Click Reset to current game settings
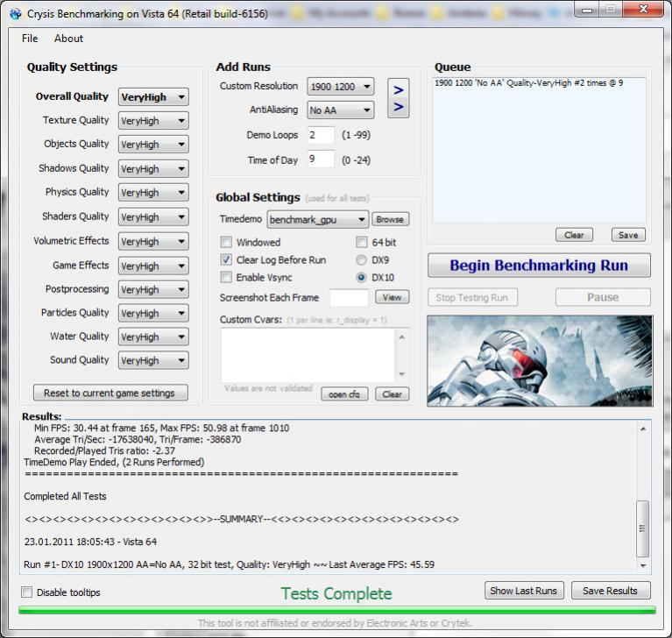The height and width of the screenshot is (638, 672). click(110, 393)
